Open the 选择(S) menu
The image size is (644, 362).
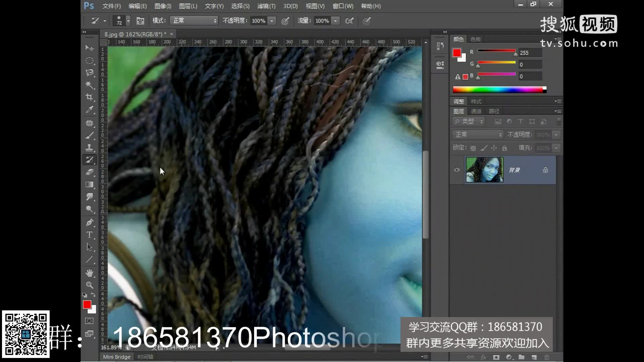coord(240,6)
